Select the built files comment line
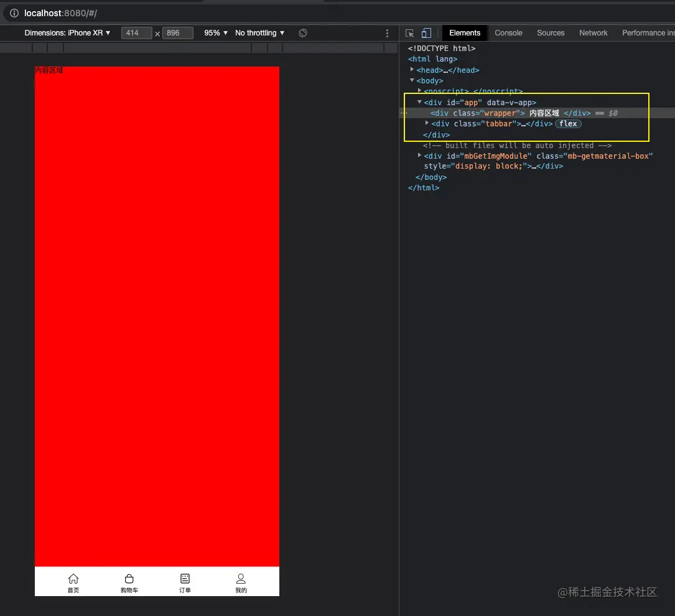Viewport: 675px width, 616px height. pyautogui.click(x=517, y=146)
